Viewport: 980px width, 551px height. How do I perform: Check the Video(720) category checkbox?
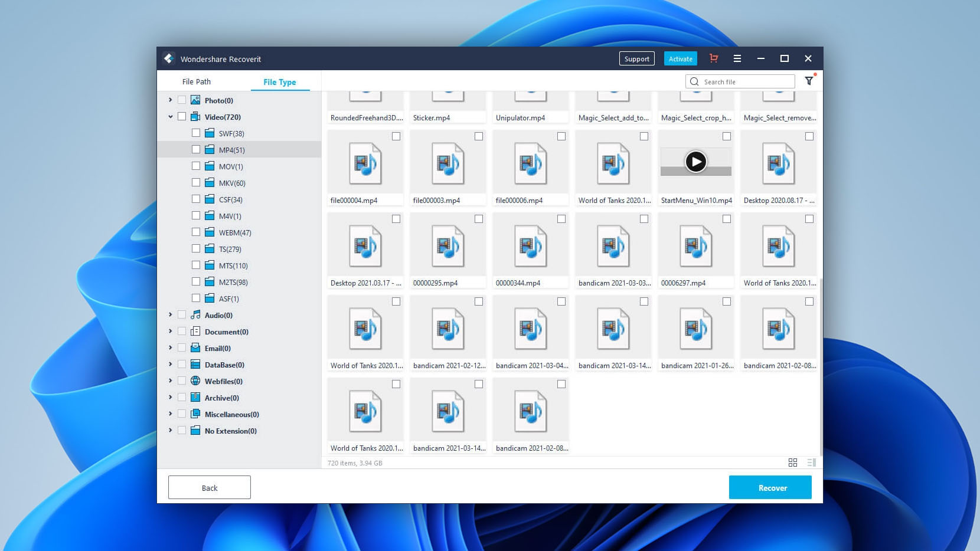click(x=182, y=117)
